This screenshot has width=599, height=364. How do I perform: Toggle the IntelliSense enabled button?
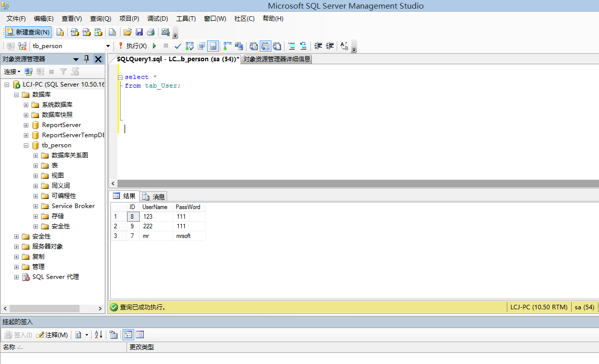pos(213,46)
